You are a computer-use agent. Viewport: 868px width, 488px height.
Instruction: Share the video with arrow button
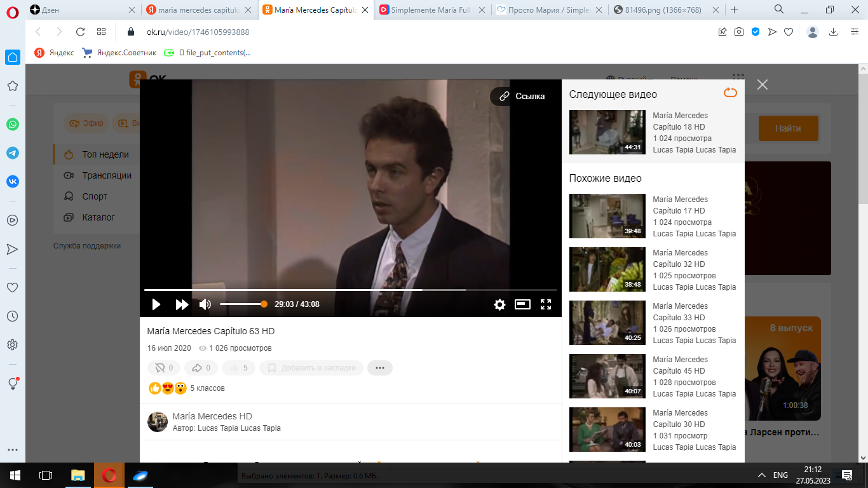pyautogui.click(x=201, y=368)
